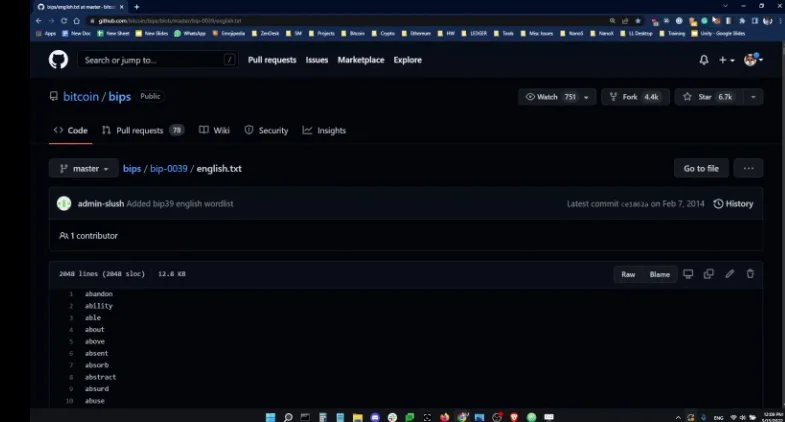Reload the page with refresh icon
The image size is (785, 422).
click(x=64, y=21)
